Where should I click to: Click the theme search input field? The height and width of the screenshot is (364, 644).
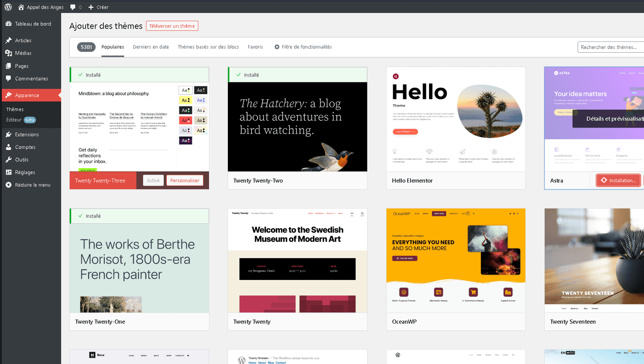pos(610,47)
